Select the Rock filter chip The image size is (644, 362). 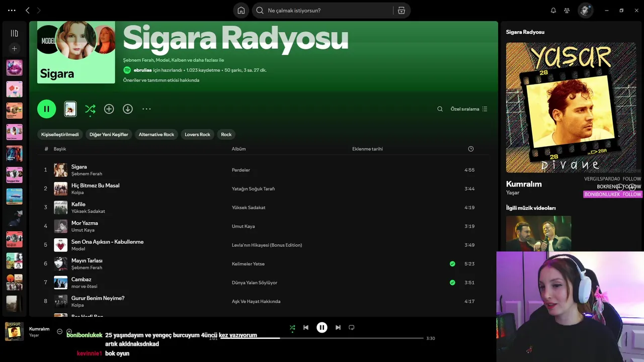226,134
